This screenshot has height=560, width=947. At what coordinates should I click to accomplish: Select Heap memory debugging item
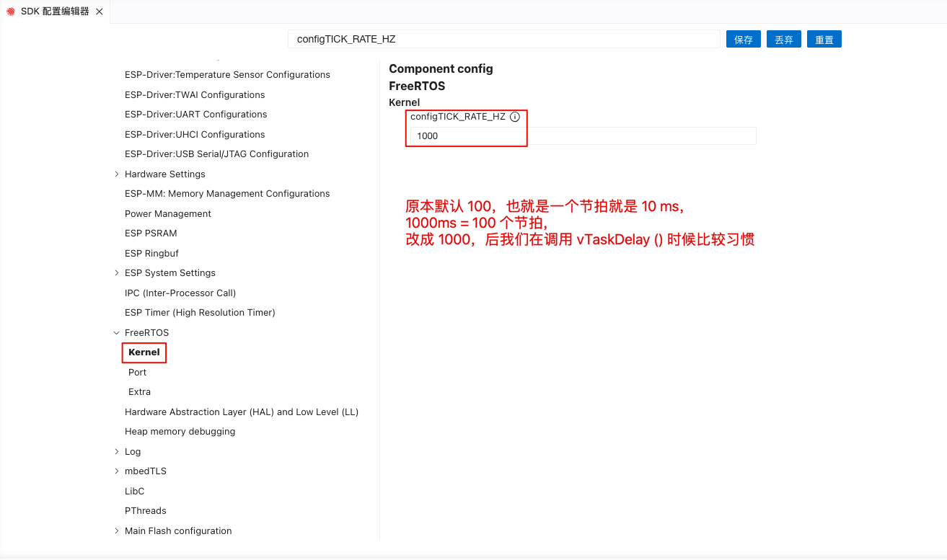tap(180, 432)
